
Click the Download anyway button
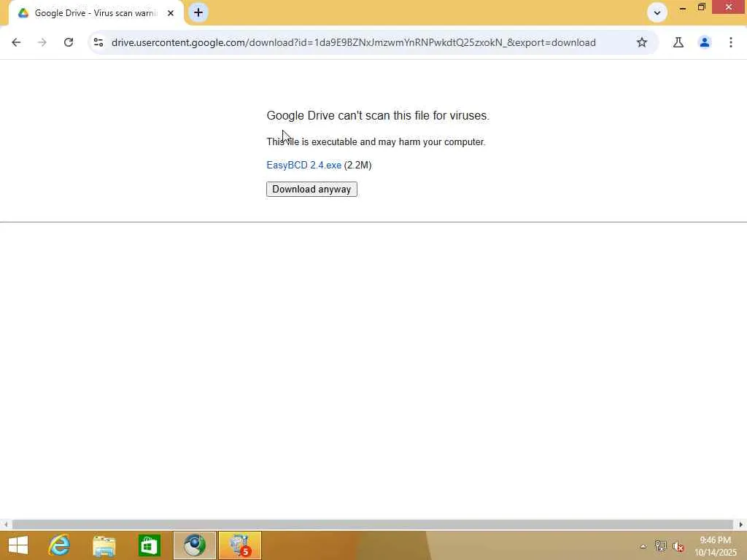point(311,189)
